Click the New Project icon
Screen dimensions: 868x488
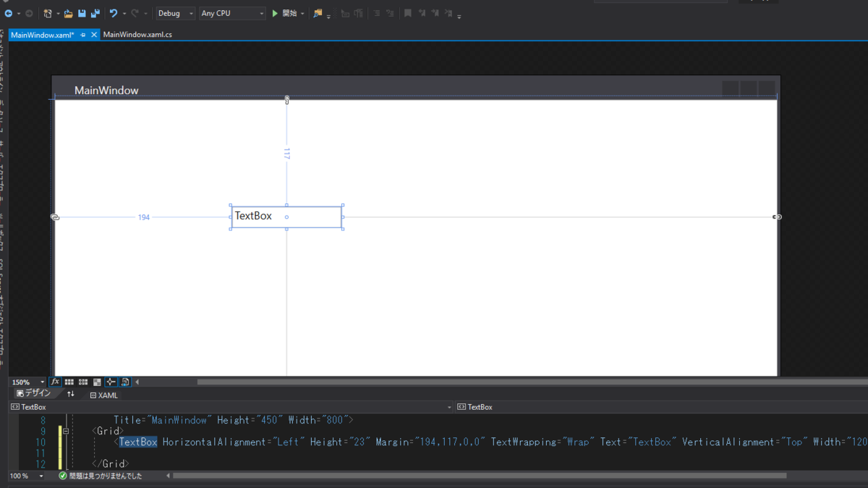(x=48, y=13)
